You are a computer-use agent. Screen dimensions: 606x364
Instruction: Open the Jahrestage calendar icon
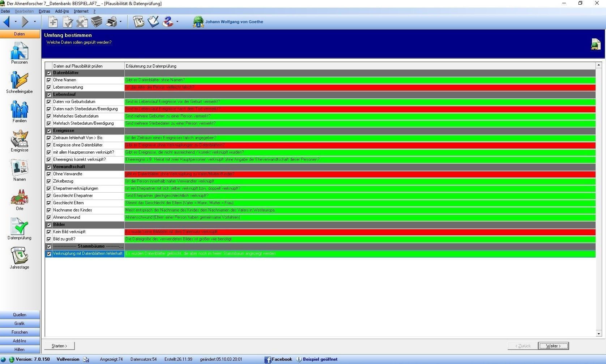point(19,256)
